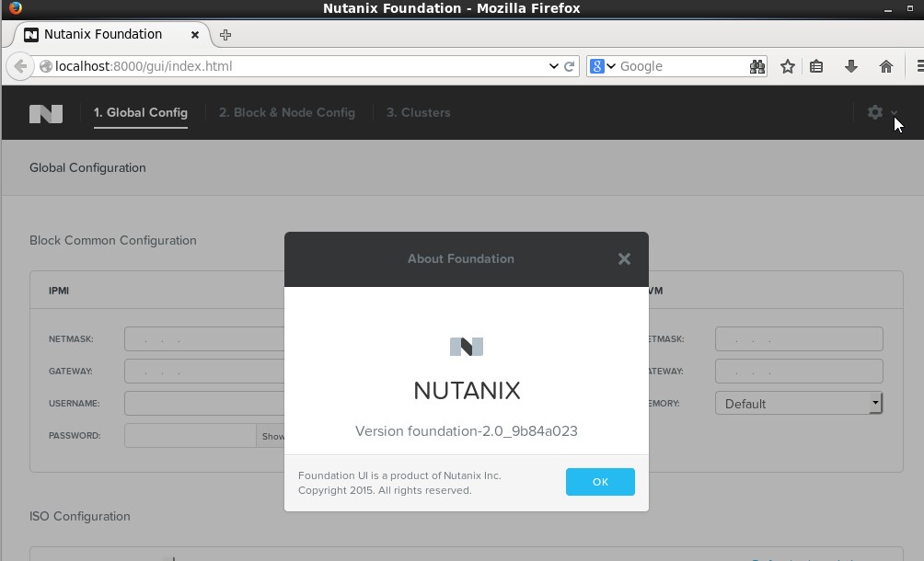Viewport: 924px width, 561px height.
Task: Click the IPMI Username input field
Action: coord(203,403)
